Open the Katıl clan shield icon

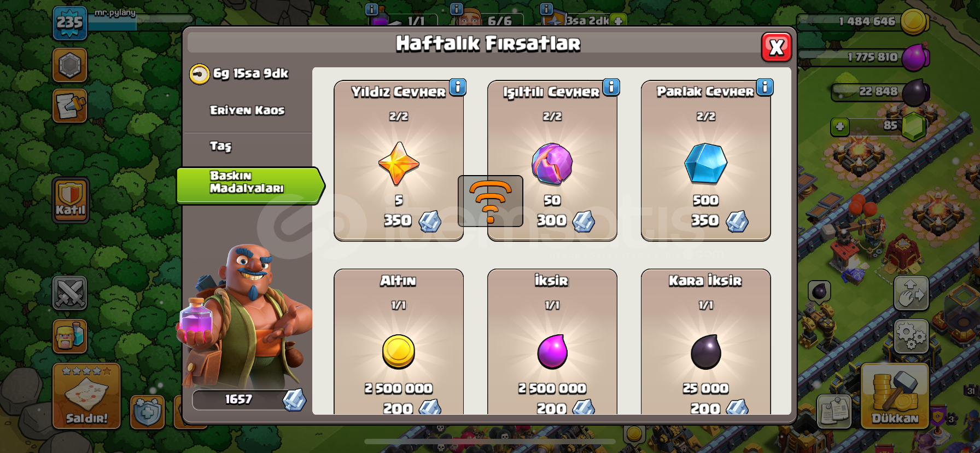pos(71,200)
